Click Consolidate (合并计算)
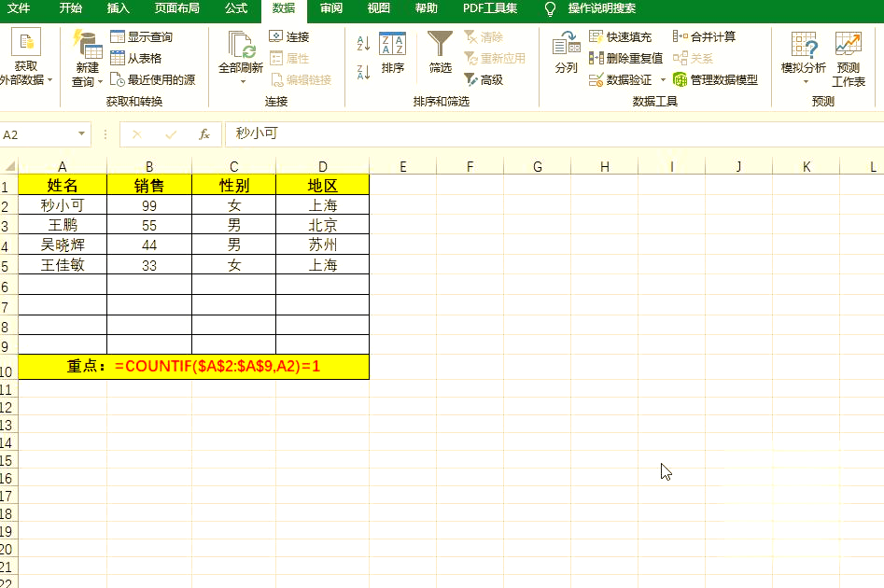This screenshot has width=884, height=588. [x=704, y=37]
